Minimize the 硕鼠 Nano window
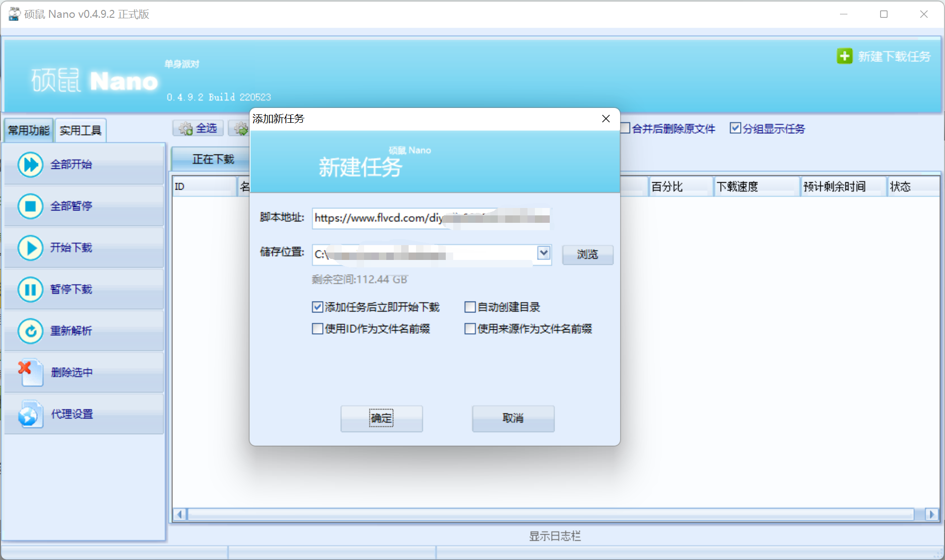This screenshot has width=945, height=560. (844, 14)
